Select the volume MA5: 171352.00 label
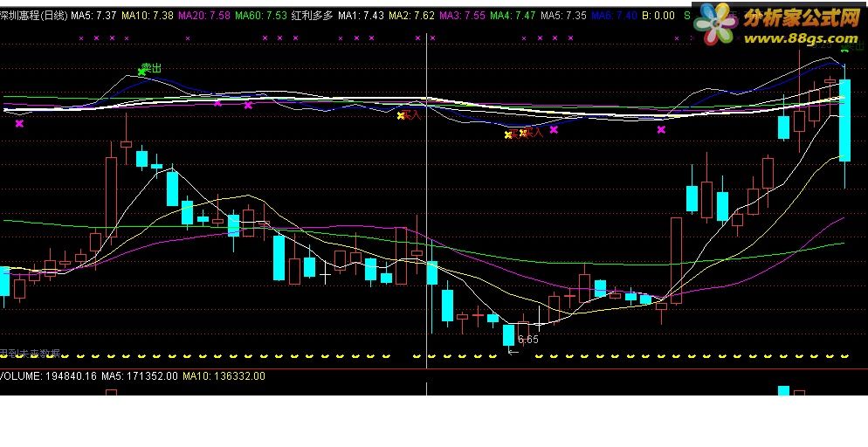 (140, 376)
